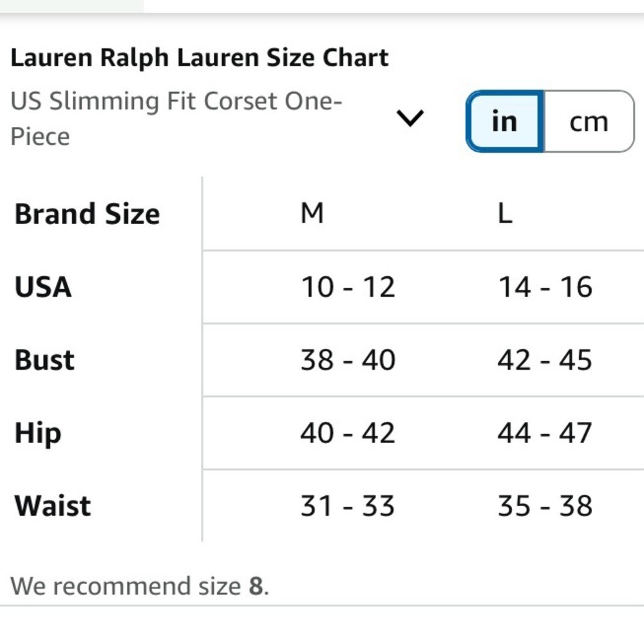Click the Brand Size row label
This screenshot has width=644, height=644.
pos(87,214)
